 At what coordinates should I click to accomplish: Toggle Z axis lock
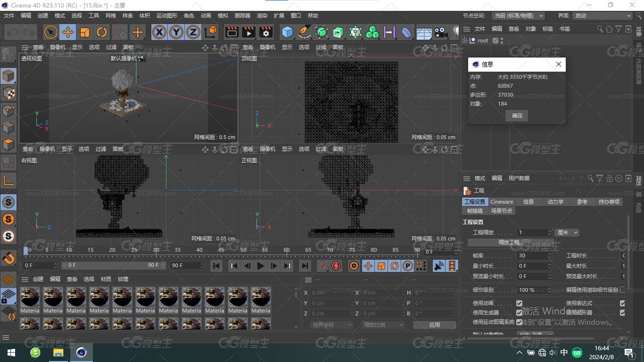pos(193,32)
